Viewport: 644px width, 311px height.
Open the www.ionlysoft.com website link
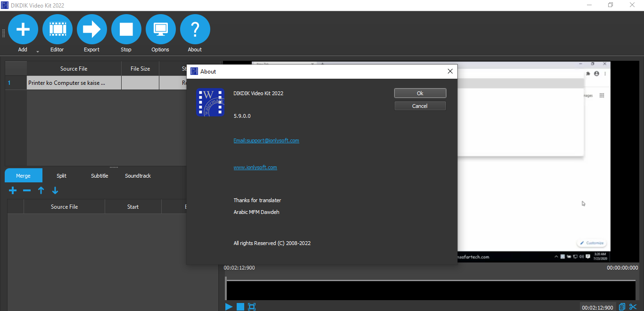pyautogui.click(x=255, y=167)
